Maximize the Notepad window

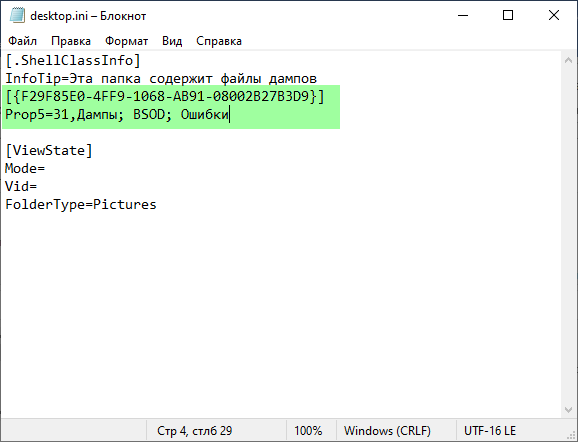pos(508,15)
